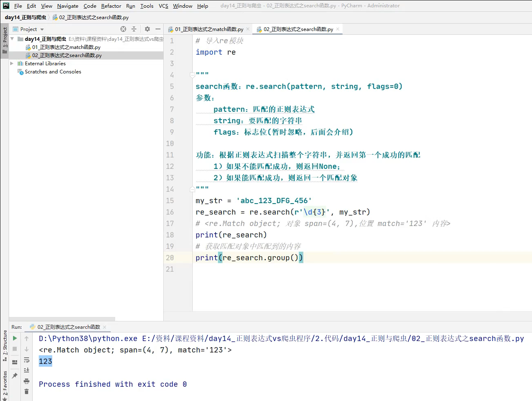Click restore layout icon in Run panel
532x401 pixels.
point(15,362)
